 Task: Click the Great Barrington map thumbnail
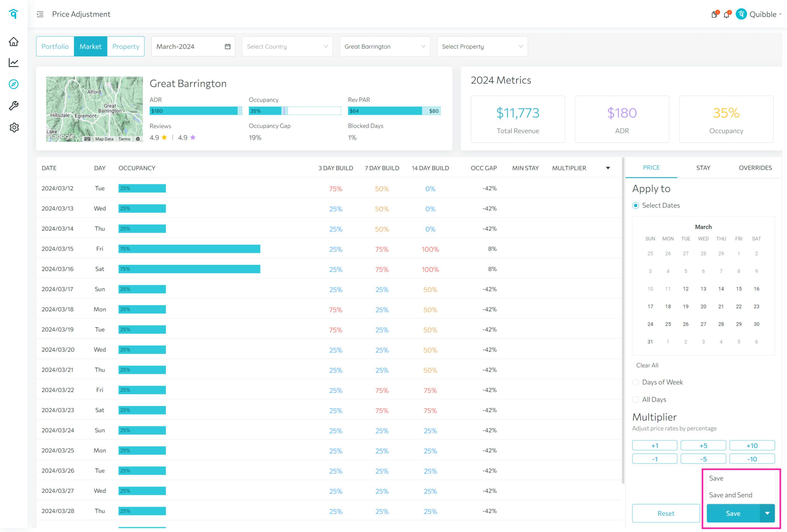[94, 109]
